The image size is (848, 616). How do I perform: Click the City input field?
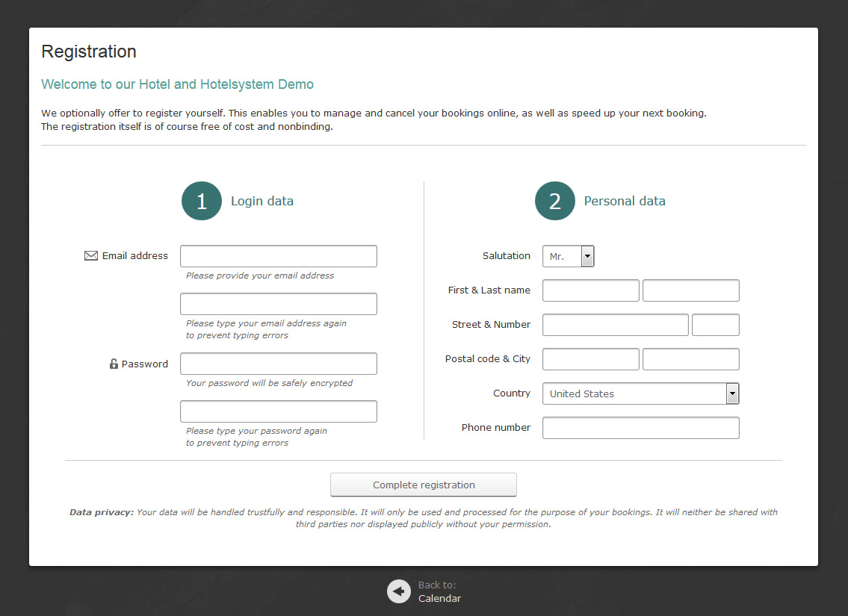(x=690, y=359)
